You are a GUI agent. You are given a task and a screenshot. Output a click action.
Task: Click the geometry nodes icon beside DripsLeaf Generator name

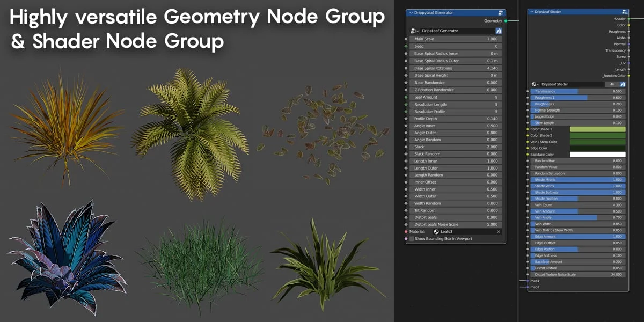coord(413,31)
